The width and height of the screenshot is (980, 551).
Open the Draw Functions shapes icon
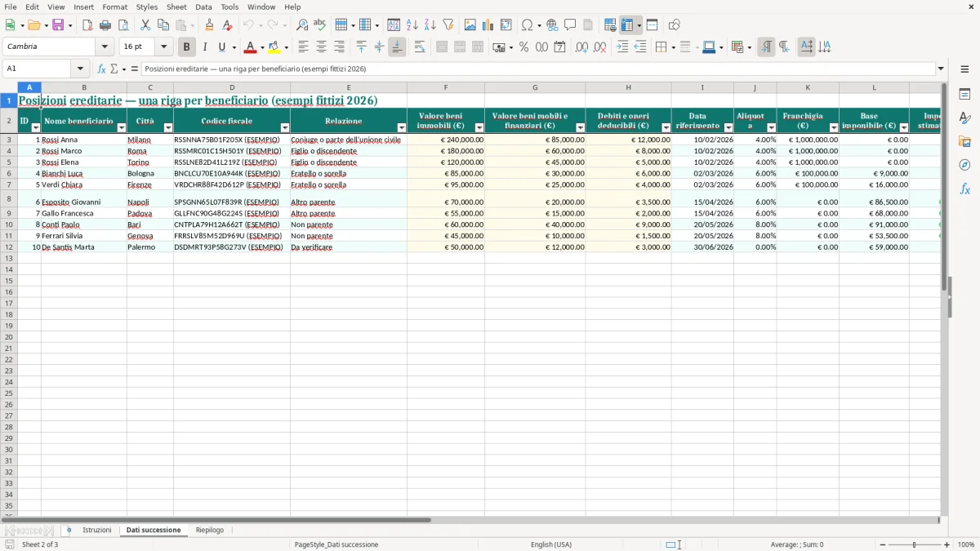[675, 25]
